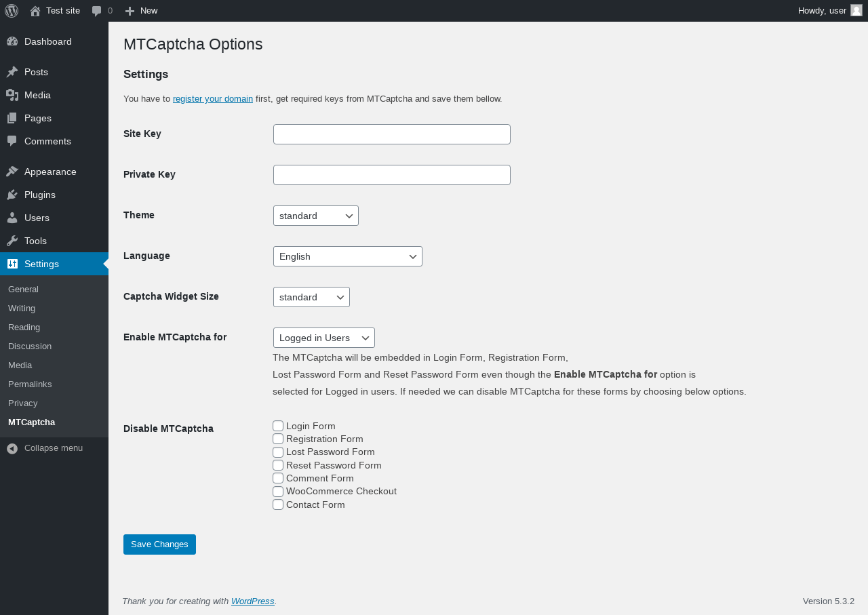
Task: Click the Tools wrench icon
Action: (12, 241)
